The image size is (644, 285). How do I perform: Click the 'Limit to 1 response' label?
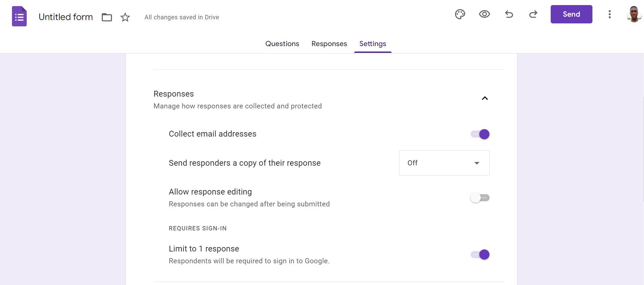point(204,249)
